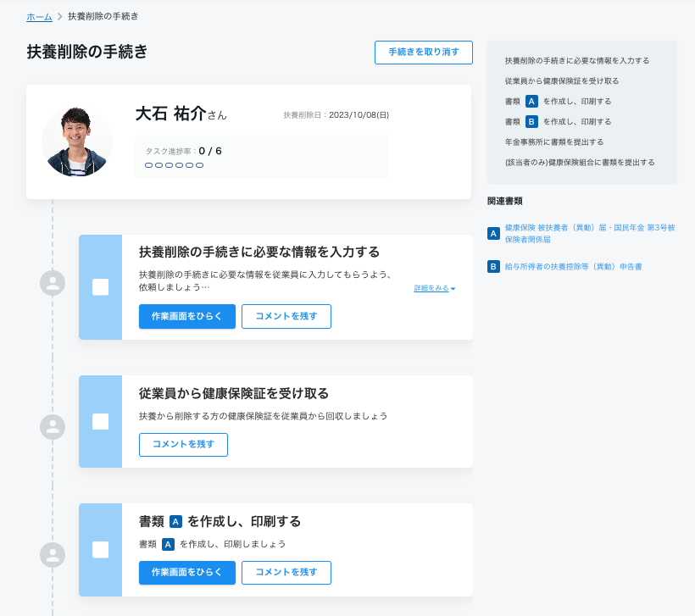Click the 扶養削除の手続き page title

[86, 52]
